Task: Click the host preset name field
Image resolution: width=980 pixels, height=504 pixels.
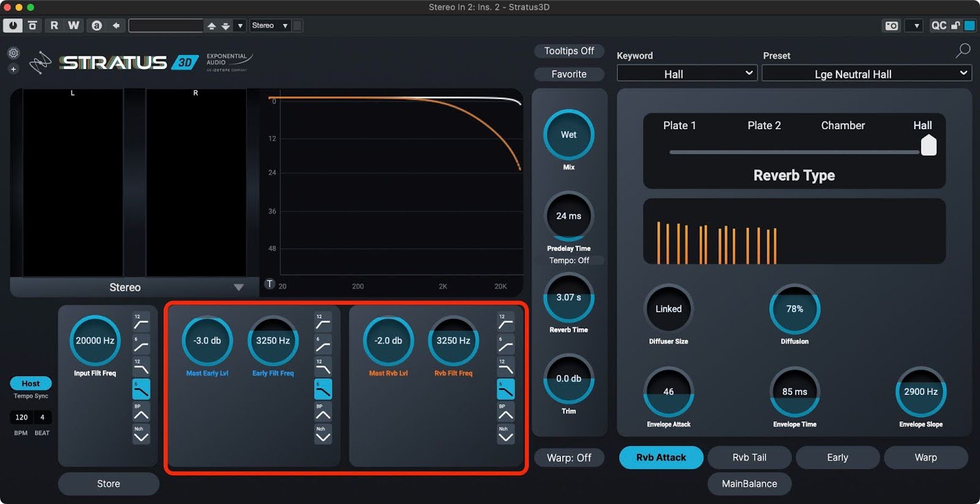Action: click(165, 26)
